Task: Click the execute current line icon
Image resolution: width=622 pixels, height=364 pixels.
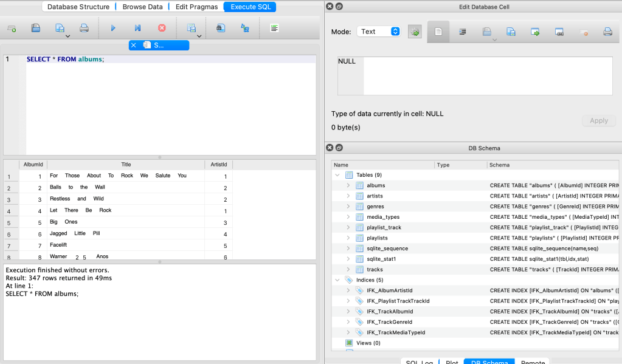Action: point(137,28)
